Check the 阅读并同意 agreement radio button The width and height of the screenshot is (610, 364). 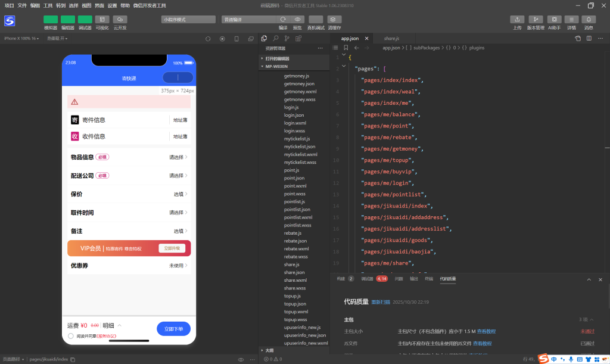pyautogui.click(x=71, y=336)
